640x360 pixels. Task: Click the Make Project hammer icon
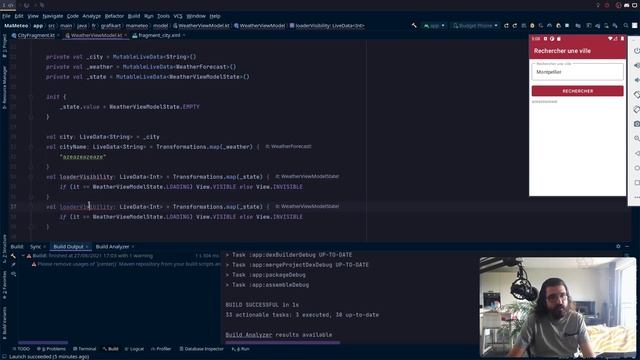414,25
